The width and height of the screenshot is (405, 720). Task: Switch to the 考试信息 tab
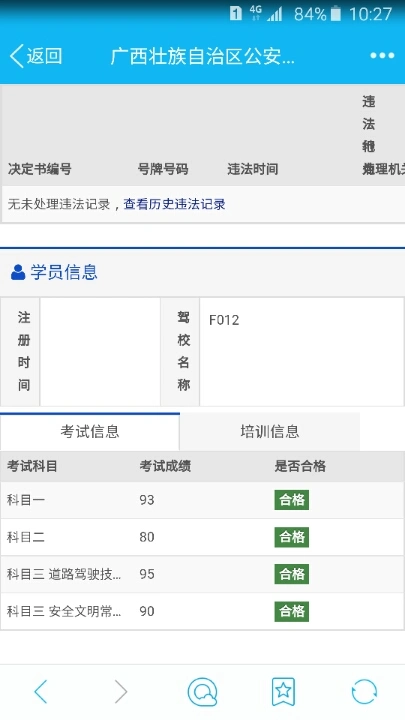coord(90,432)
